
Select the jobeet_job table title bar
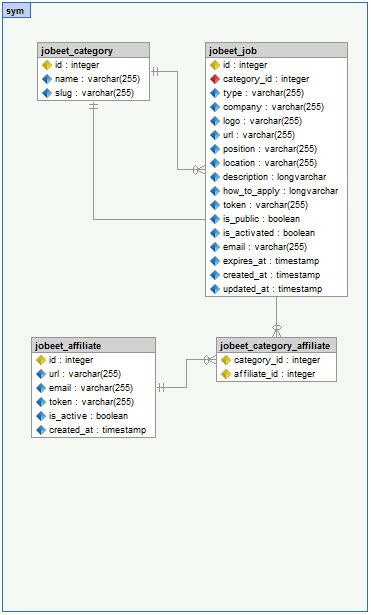276,51
